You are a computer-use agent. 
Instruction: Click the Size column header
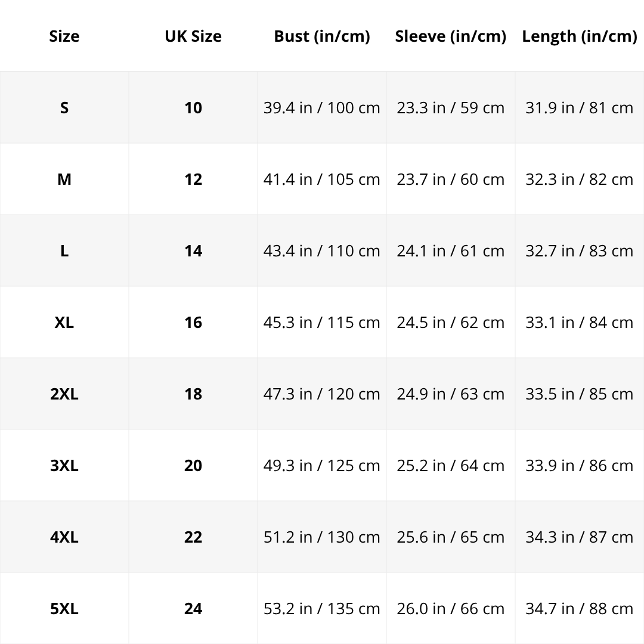tap(64, 36)
